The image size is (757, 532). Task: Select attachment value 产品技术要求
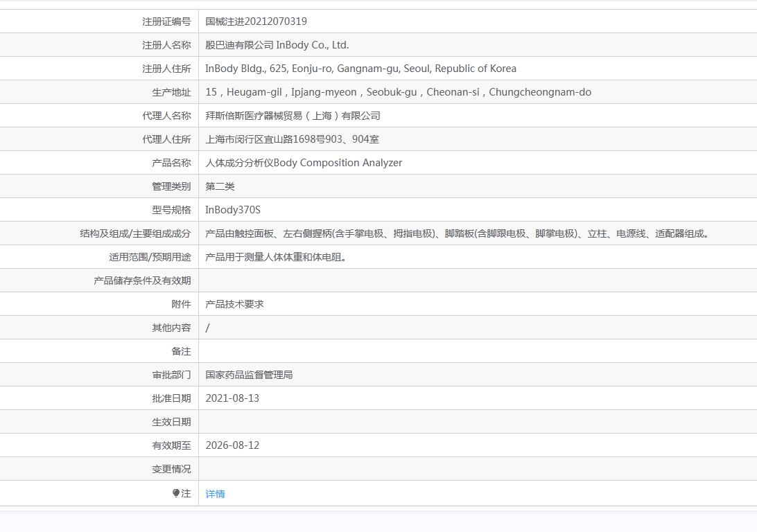234,304
